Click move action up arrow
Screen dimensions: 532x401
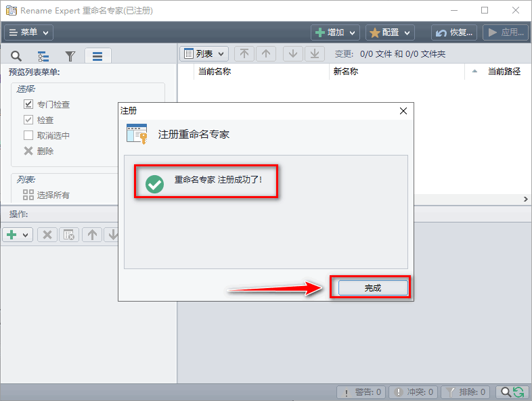[x=92, y=235]
